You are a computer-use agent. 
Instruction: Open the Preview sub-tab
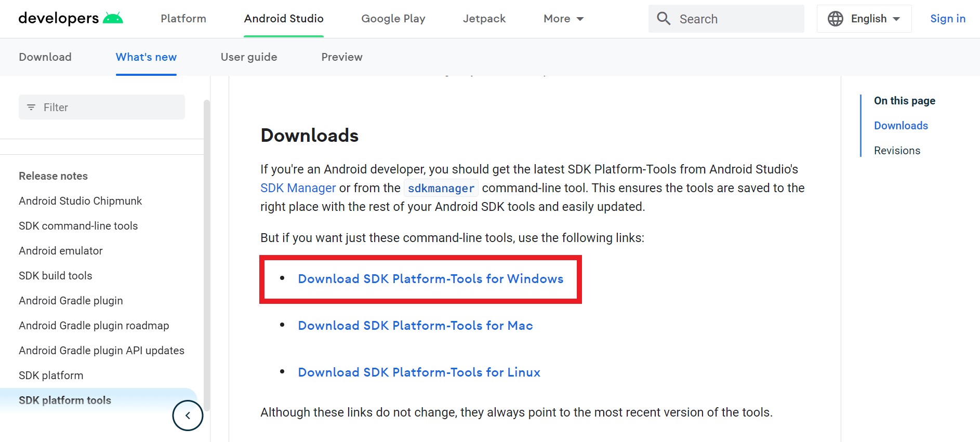pos(342,57)
